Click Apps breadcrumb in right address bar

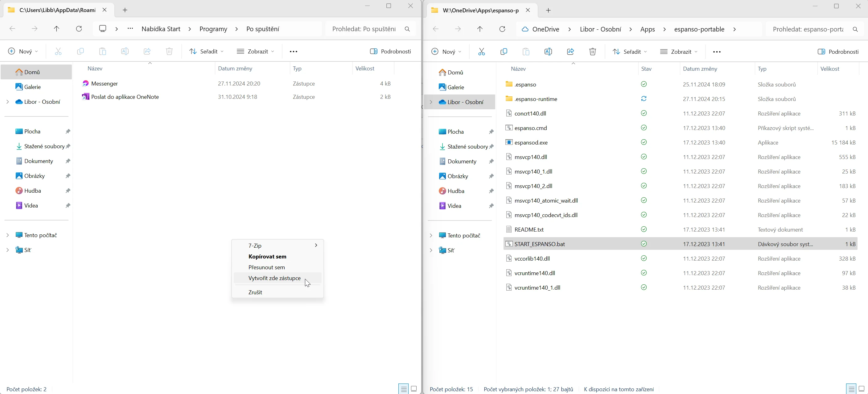(x=647, y=29)
